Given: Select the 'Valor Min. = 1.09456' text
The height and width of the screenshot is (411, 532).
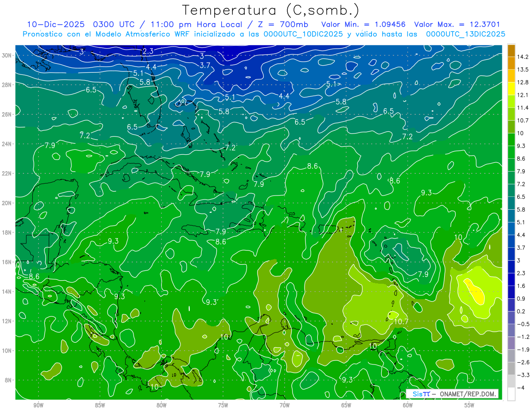Looking at the screenshot, I should pyautogui.click(x=364, y=24).
